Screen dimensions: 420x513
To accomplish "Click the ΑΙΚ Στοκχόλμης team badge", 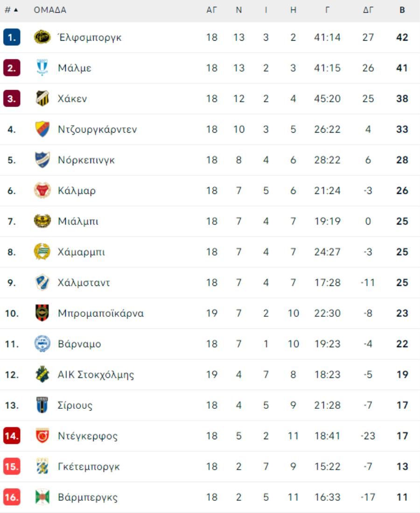I will pyautogui.click(x=42, y=375).
